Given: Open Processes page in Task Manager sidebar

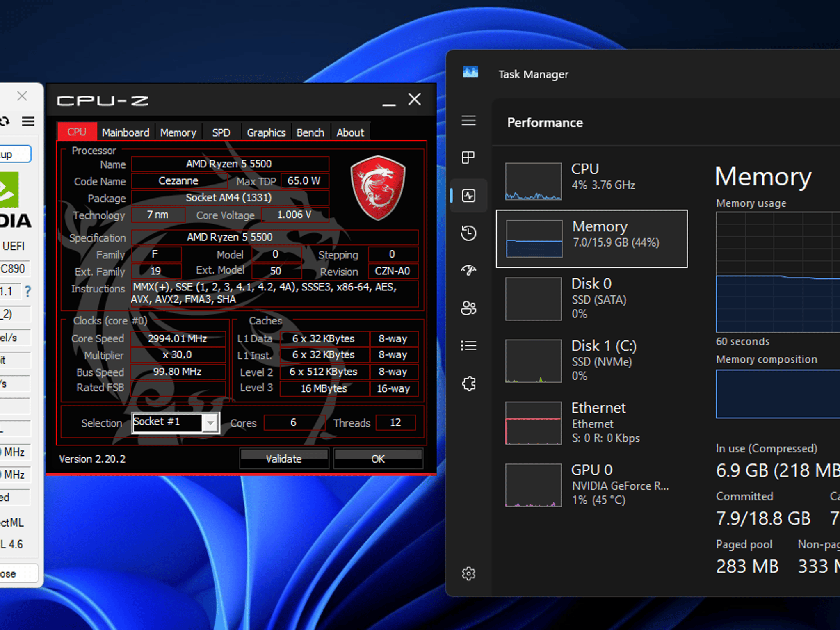Looking at the screenshot, I should [x=469, y=157].
